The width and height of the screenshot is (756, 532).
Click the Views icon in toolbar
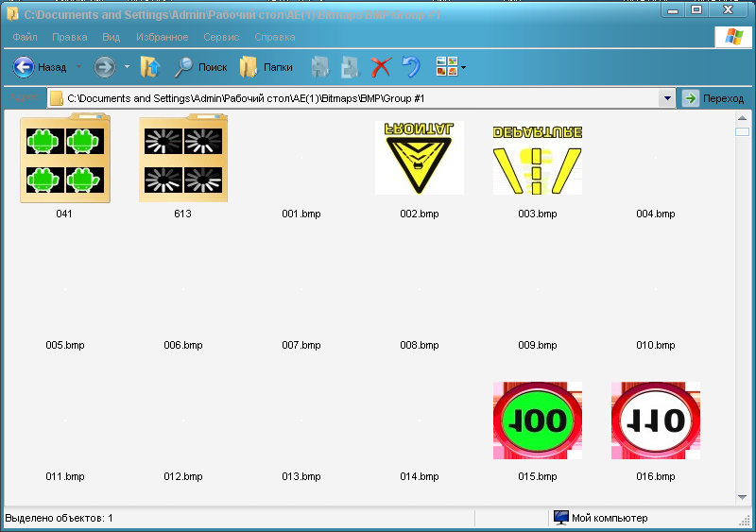point(446,67)
